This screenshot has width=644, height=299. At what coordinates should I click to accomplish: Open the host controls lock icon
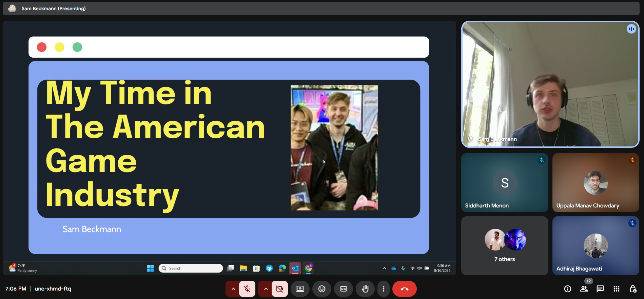(x=633, y=289)
